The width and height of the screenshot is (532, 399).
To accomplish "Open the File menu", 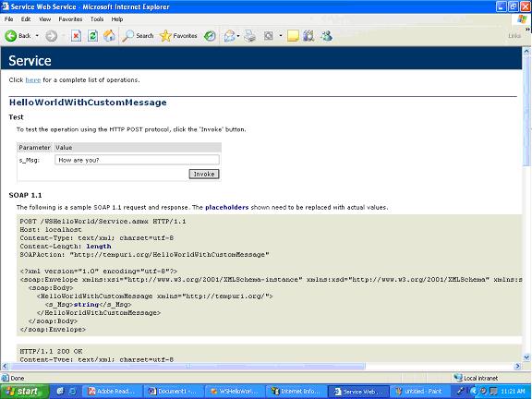I will pyautogui.click(x=9, y=19).
